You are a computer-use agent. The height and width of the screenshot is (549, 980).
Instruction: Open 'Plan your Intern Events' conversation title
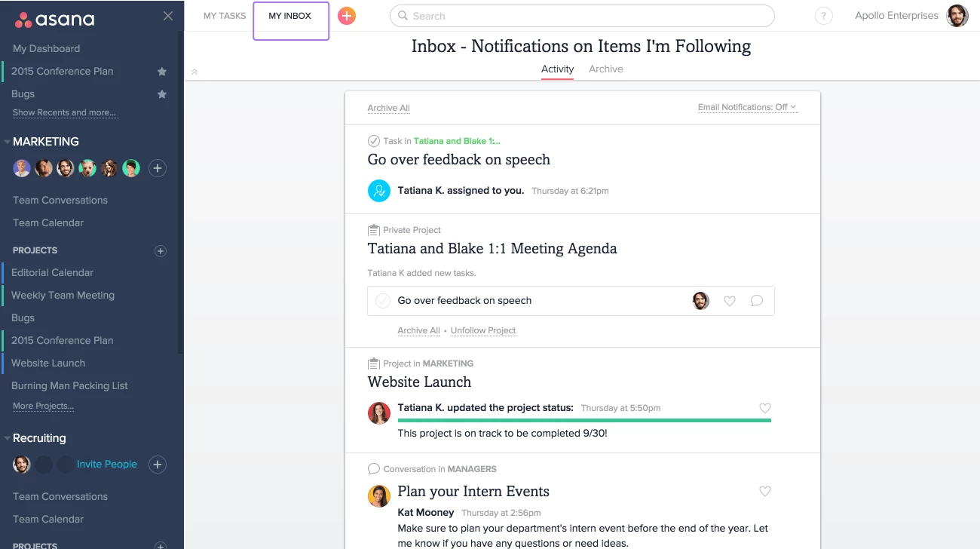(x=473, y=492)
